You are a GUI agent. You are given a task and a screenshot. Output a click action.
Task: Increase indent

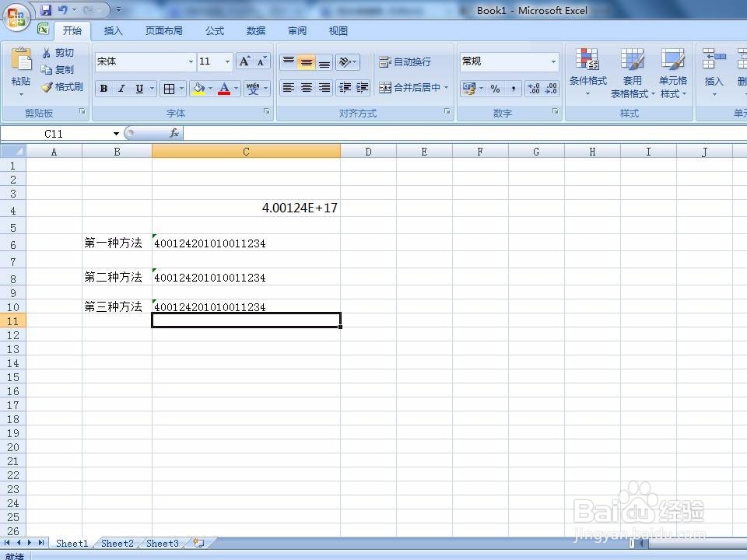[362, 88]
